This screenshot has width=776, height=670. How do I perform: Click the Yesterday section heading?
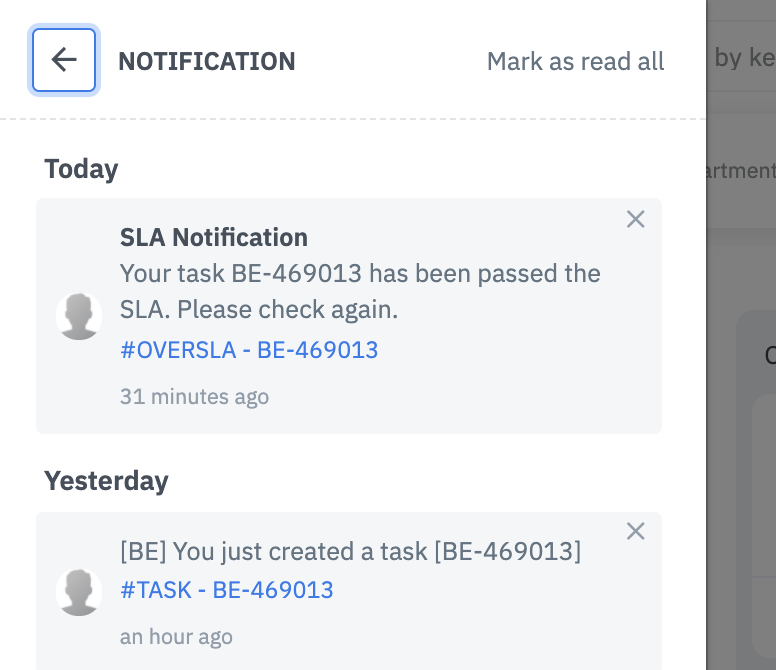pyautogui.click(x=106, y=481)
